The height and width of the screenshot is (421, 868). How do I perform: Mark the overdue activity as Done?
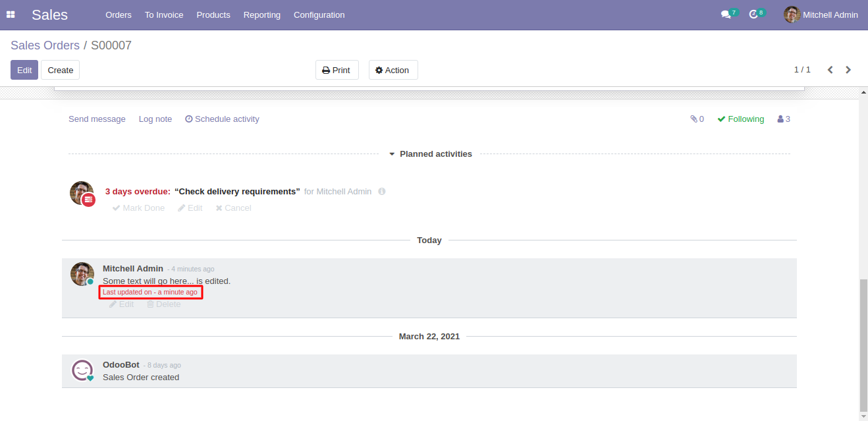pyautogui.click(x=138, y=208)
